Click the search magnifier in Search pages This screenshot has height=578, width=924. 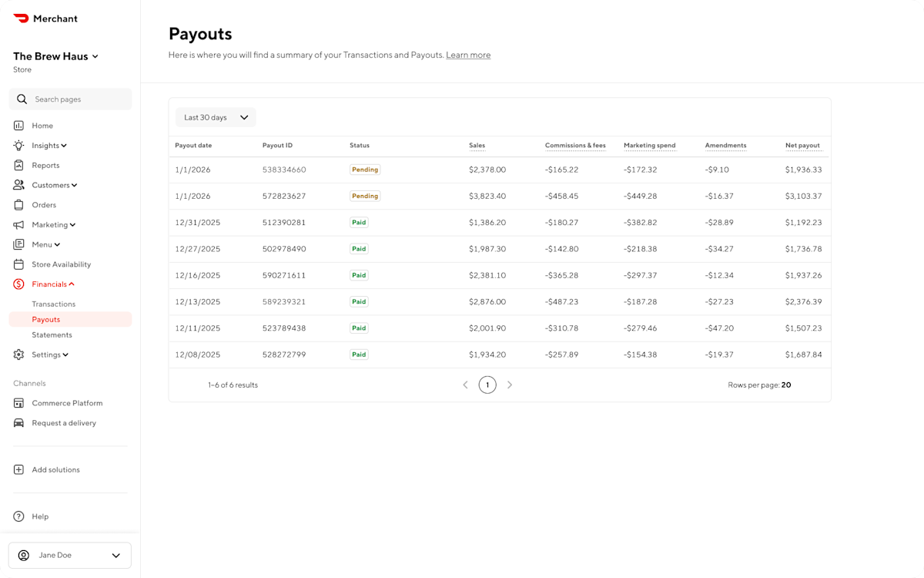click(x=22, y=99)
